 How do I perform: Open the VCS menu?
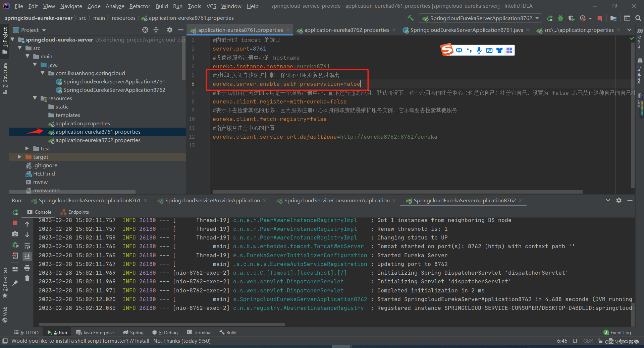211,6
